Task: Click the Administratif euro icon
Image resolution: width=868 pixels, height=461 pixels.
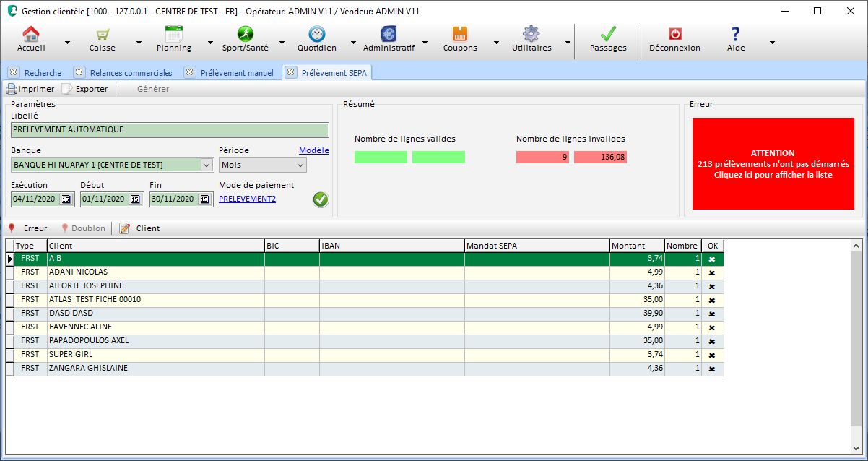Action: 389,34
